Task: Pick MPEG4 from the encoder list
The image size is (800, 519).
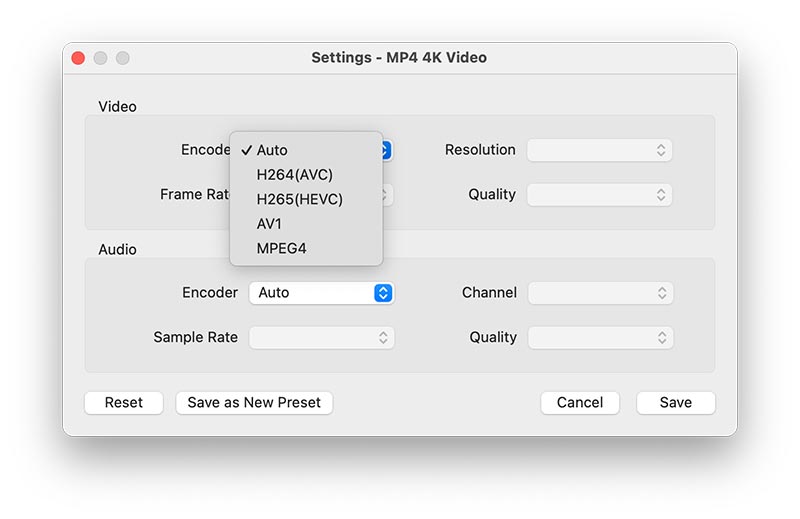Action: click(306, 248)
